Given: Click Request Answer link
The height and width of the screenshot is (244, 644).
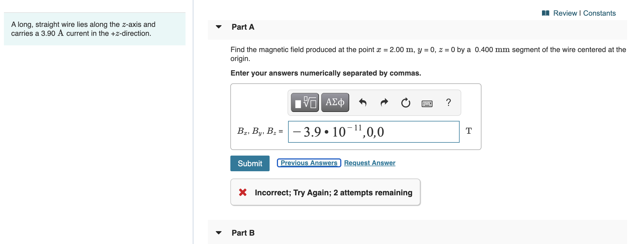Looking at the screenshot, I should (x=370, y=163).
